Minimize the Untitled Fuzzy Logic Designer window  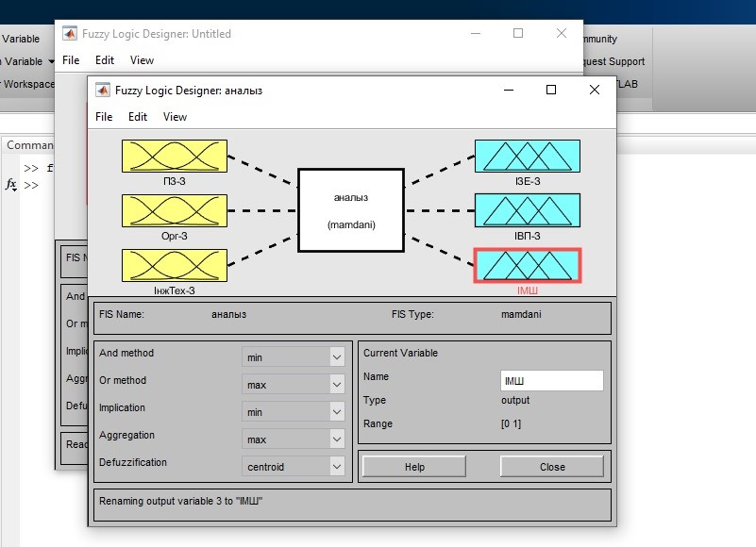(x=476, y=33)
